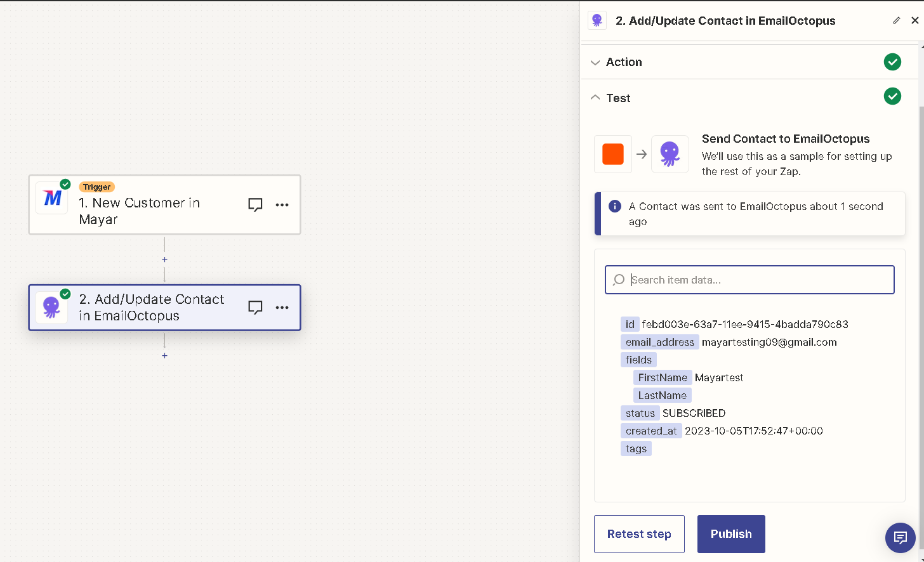Click the fields label
924x562 pixels.
pos(638,360)
